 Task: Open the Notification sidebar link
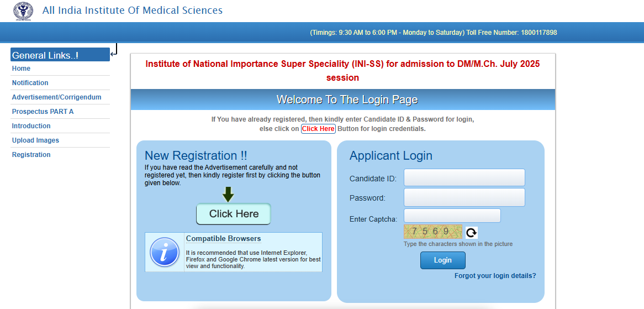point(30,83)
